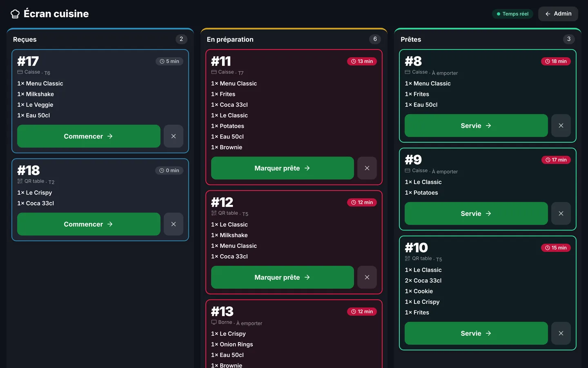Click order number #13 heading

pyautogui.click(x=222, y=312)
